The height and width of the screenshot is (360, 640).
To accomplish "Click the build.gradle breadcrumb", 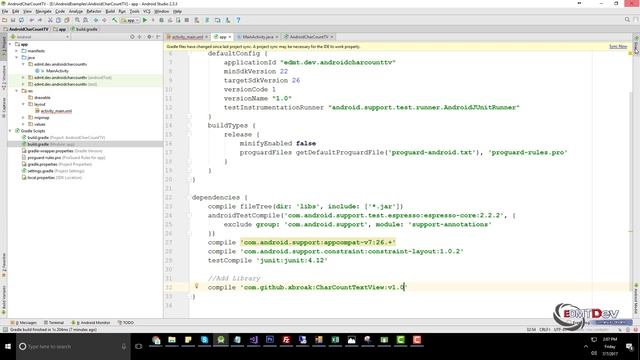I will pyautogui.click(x=84, y=29).
